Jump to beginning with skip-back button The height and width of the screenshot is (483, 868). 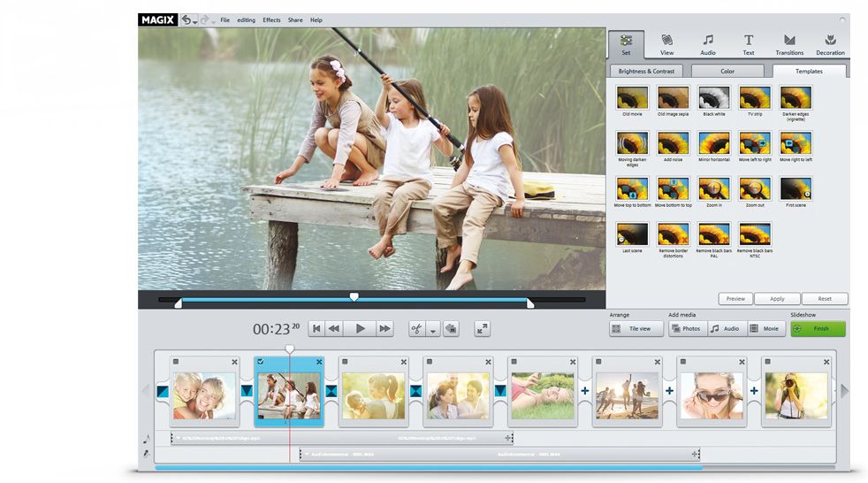point(316,328)
